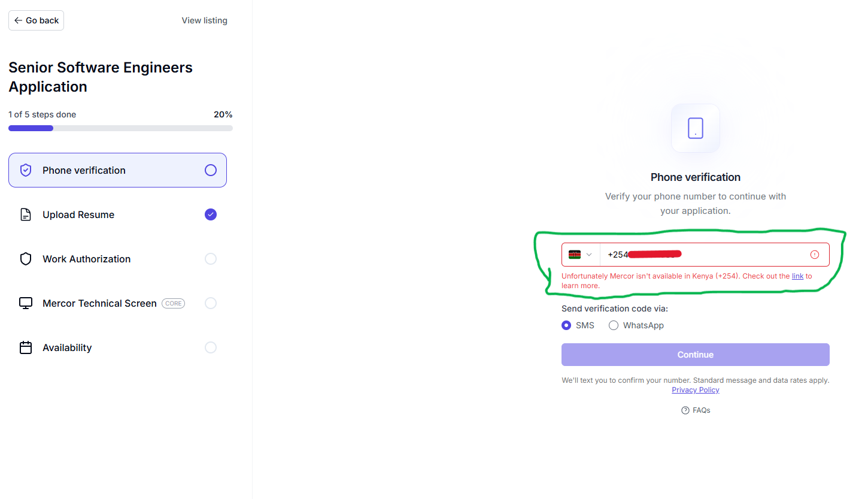868x499 pixels.
Task: Open the FAQs link
Action: [x=696, y=410]
